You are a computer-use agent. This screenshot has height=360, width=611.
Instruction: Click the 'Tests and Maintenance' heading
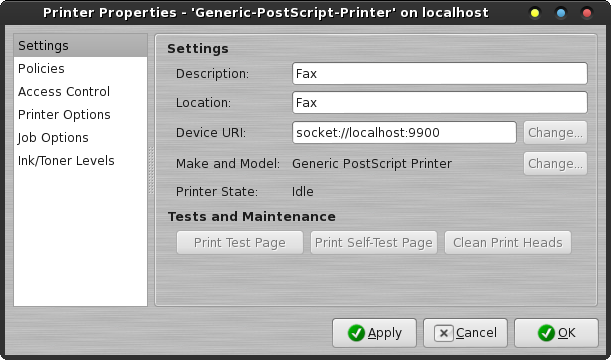click(252, 217)
